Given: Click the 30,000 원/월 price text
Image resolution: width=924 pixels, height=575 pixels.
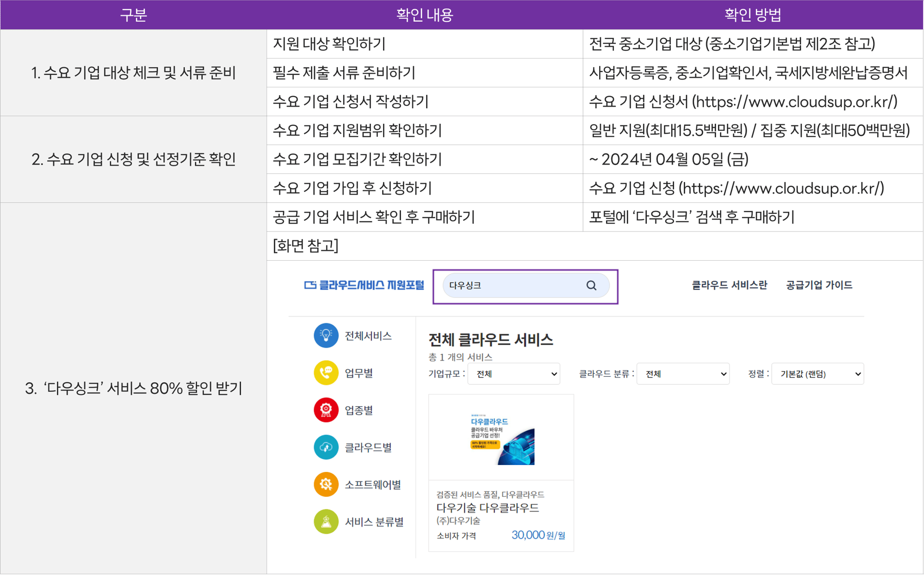Looking at the screenshot, I should tap(538, 535).
